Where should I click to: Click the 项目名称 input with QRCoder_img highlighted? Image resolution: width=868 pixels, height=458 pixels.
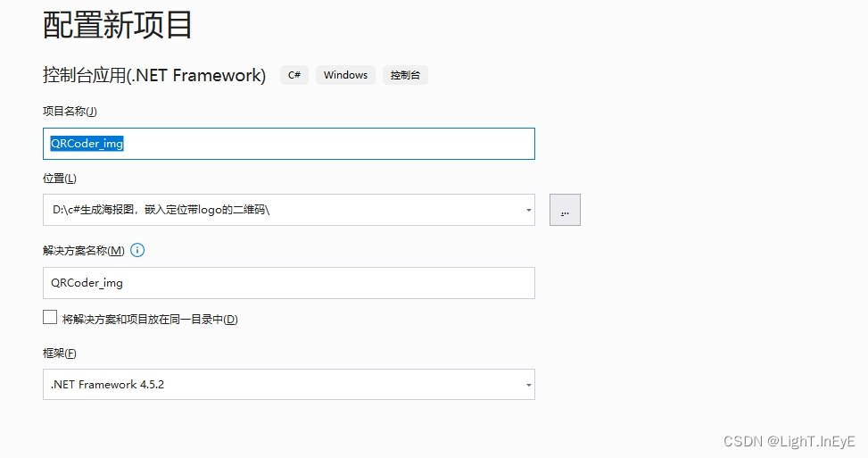[x=289, y=144]
